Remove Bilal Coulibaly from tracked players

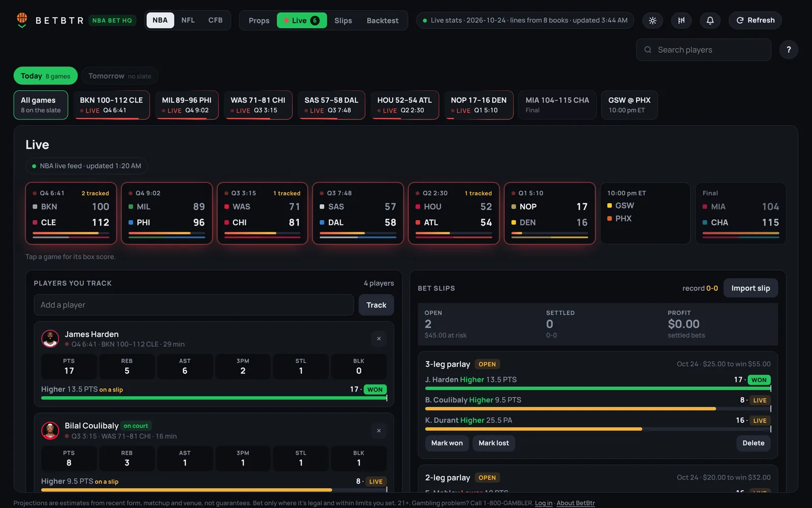pos(379,431)
